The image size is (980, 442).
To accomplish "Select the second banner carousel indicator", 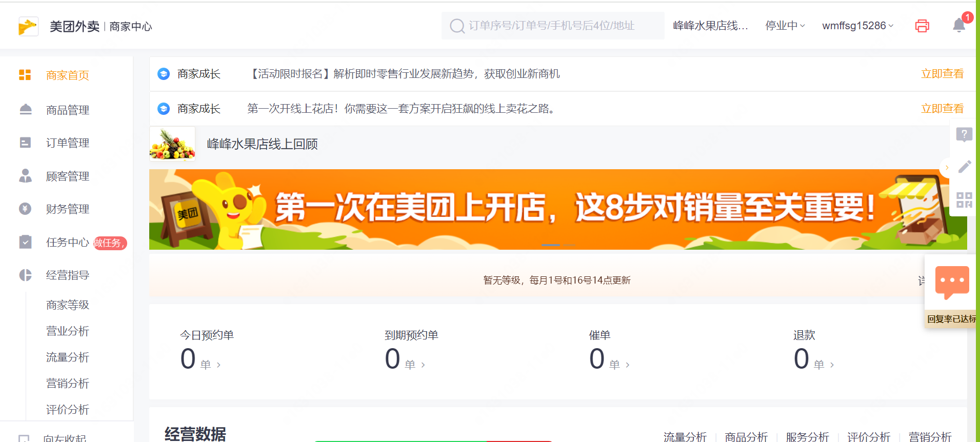I will click(569, 245).
